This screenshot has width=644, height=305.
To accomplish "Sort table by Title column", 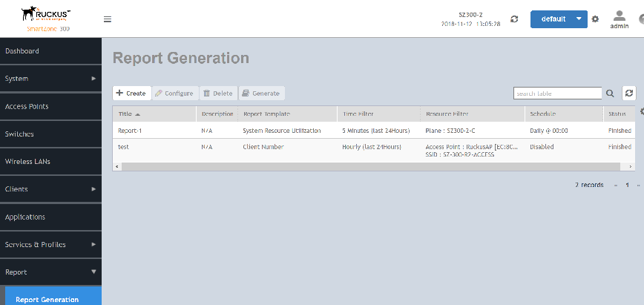I will pyautogui.click(x=129, y=114).
